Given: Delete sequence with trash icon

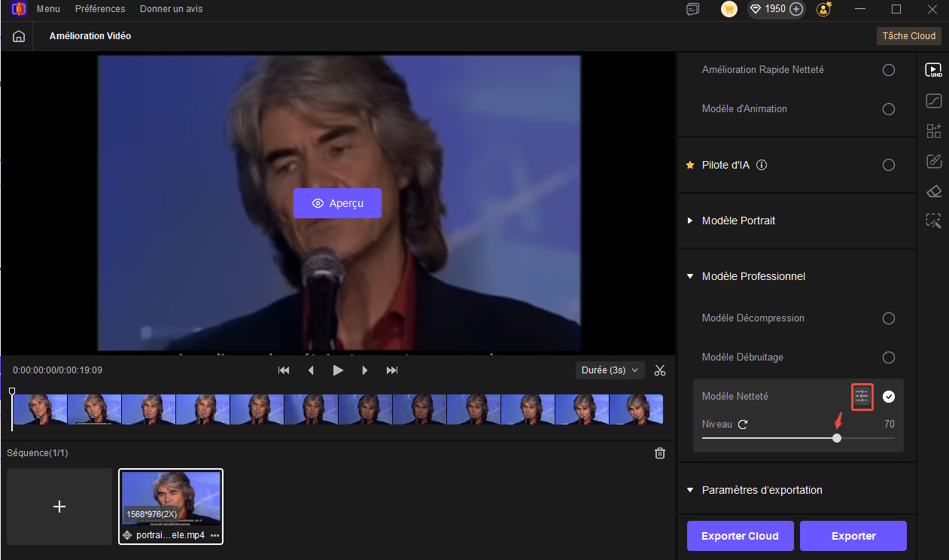Looking at the screenshot, I should 660,453.
